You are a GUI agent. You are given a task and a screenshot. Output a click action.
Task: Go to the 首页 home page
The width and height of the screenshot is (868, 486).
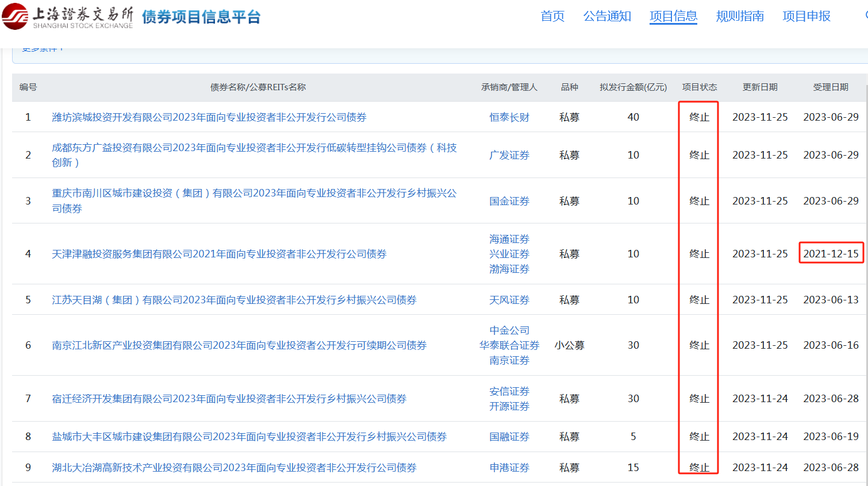[552, 16]
